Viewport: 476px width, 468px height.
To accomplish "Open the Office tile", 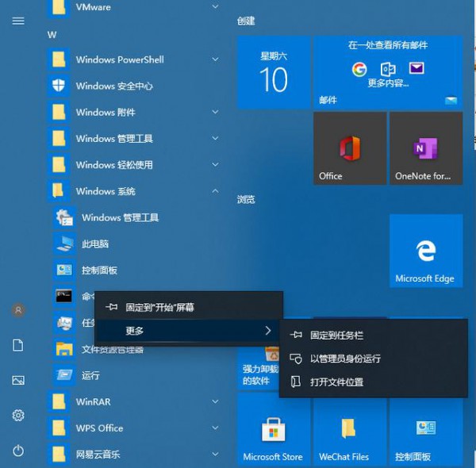I will (x=350, y=148).
